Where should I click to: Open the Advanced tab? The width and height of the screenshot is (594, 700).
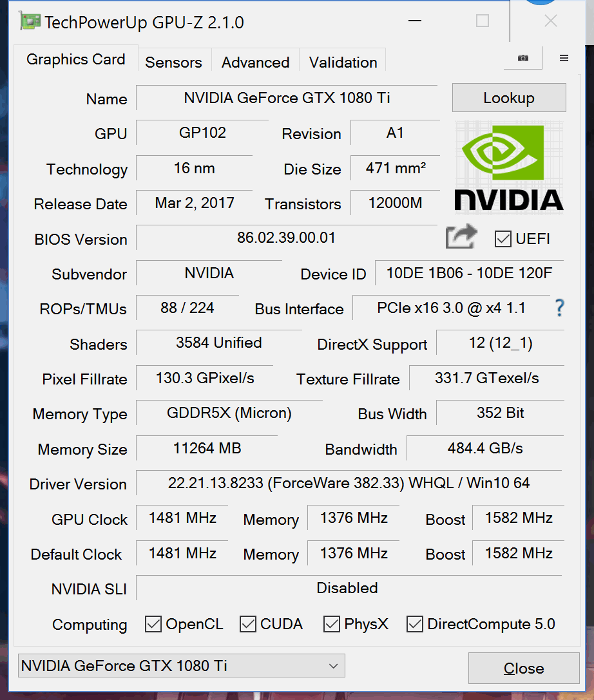pos(256,62)
